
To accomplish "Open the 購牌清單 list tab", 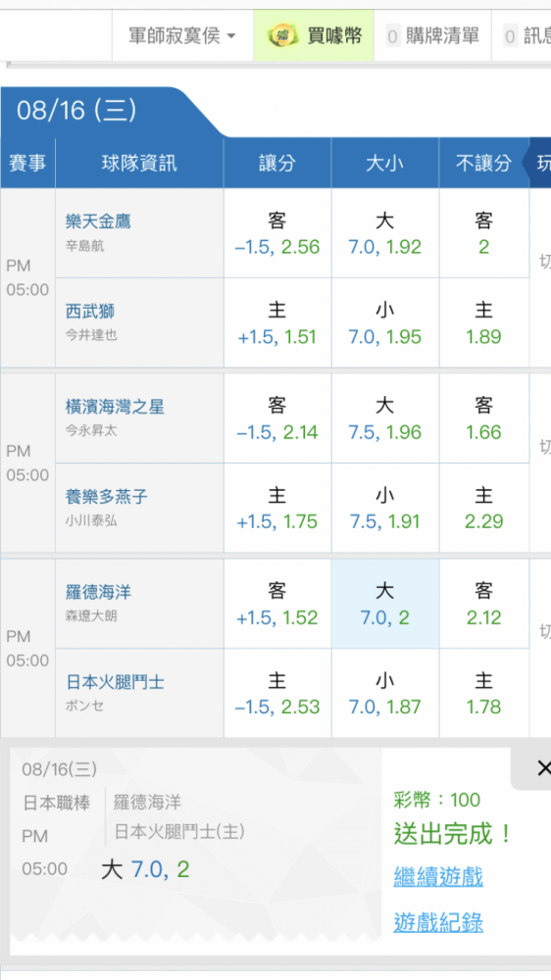I will pos(432,35).
